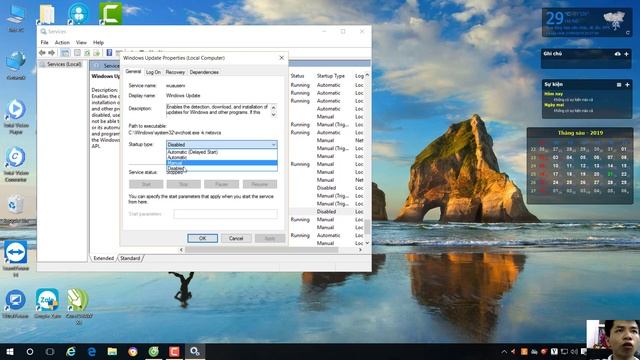This screenshot has width=640, height=360.
Task: Click the cloud icon in Ghi chú widget
Action: click(618, 54)
